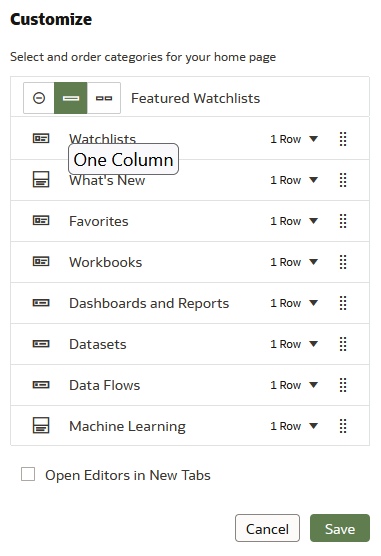Select the Workbooks category name

coord(106,262)
